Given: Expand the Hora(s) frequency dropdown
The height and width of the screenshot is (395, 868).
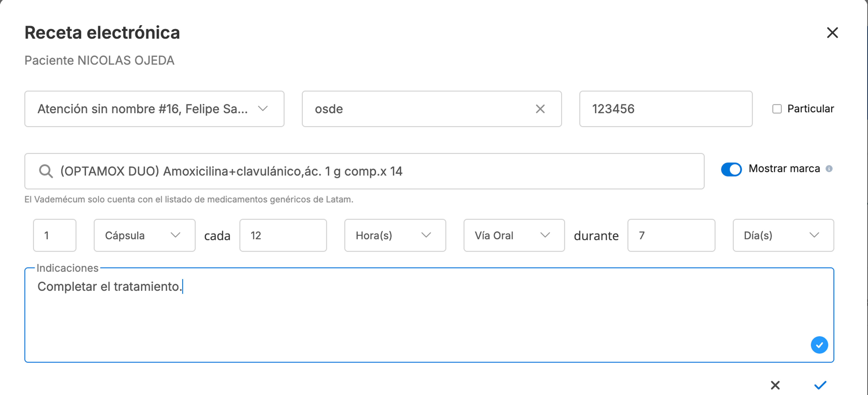Looking at the screenshot, I should click(395, 235).
